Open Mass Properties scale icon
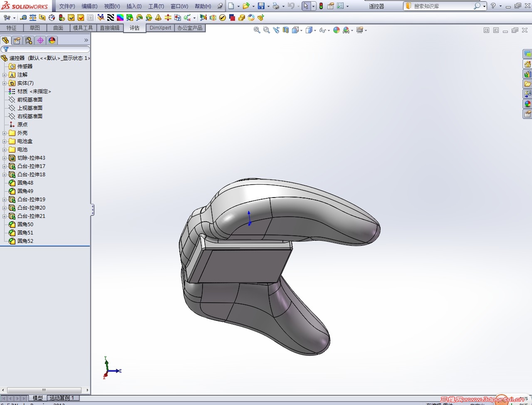This screenshot has height=405, width=532. [x=33, y=17]
